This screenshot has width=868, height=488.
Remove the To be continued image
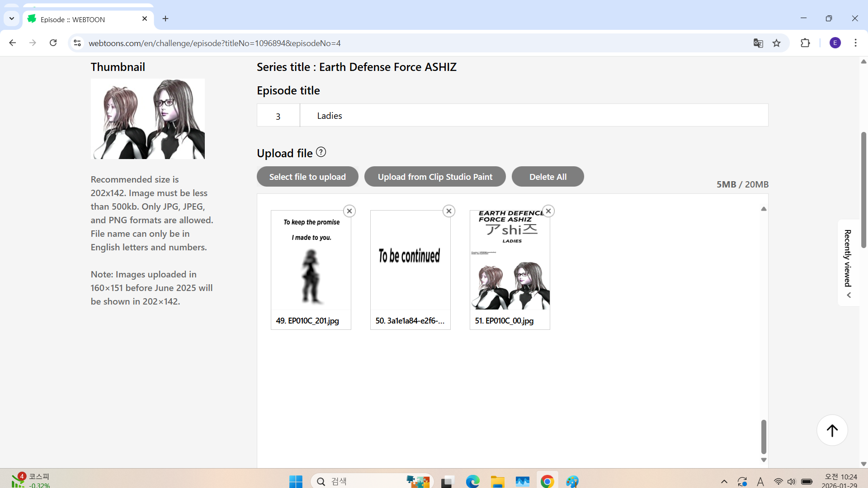449,211
